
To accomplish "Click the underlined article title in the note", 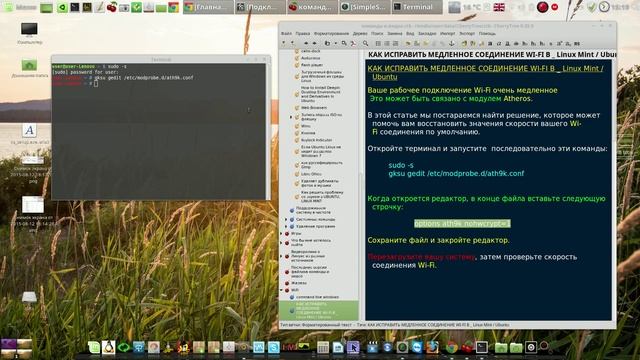I will (486, 73).
